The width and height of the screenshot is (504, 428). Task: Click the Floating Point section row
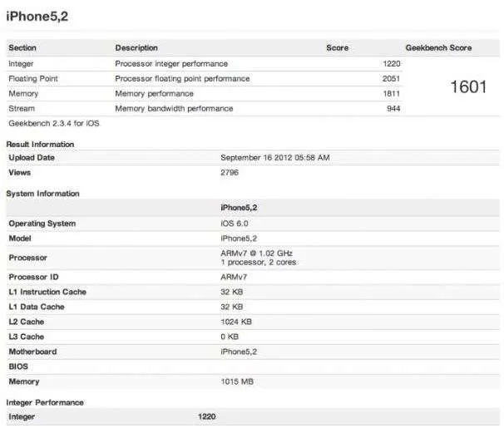coord(205,79)
